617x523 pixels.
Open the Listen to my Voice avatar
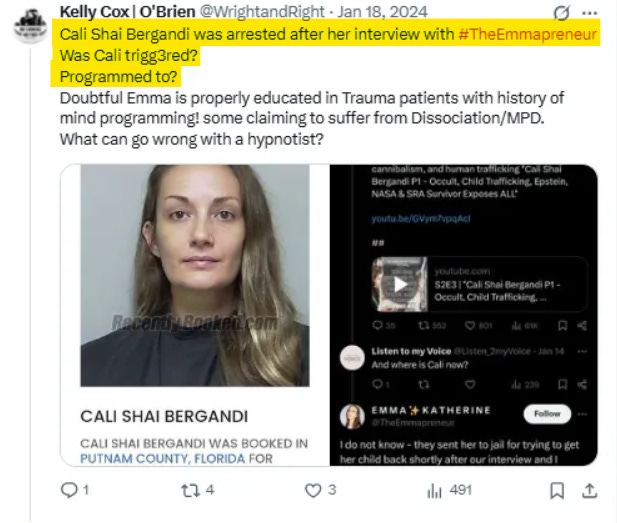pyautogui.click(x=352, y=358)
